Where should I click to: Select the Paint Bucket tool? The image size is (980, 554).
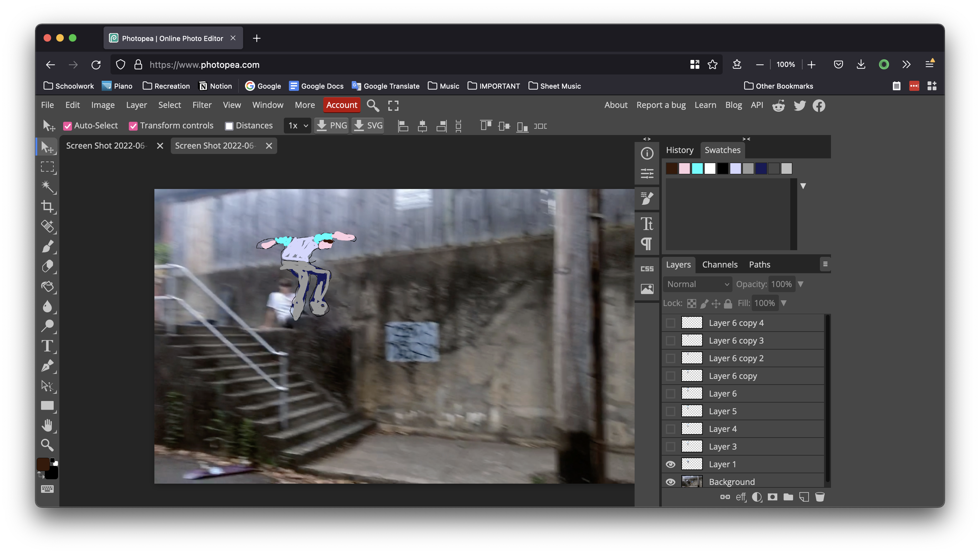tap(48, 286)
